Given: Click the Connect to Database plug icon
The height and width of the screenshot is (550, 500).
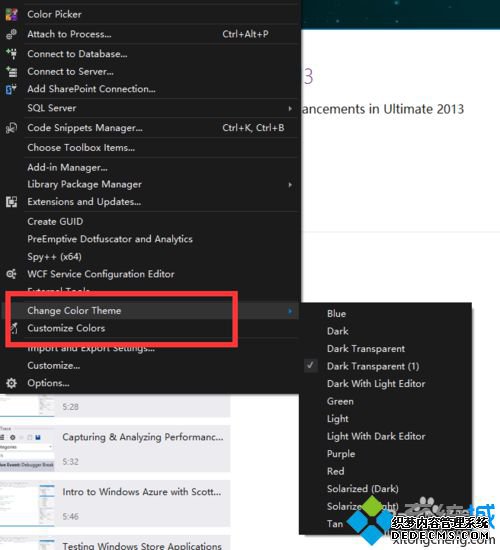Looking at the screenshot, I should point(11,54).
